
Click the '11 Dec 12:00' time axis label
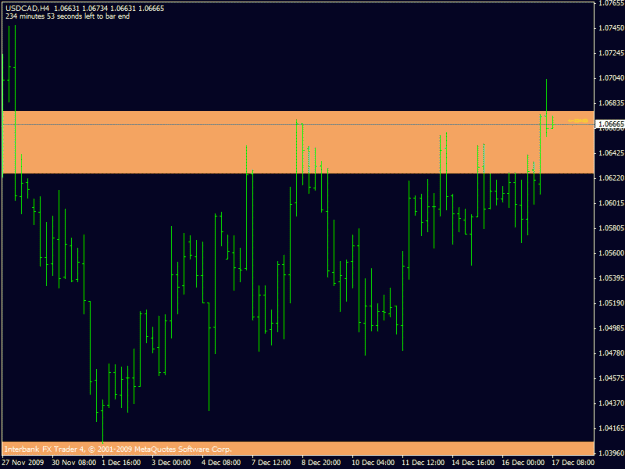click(423, 463)
